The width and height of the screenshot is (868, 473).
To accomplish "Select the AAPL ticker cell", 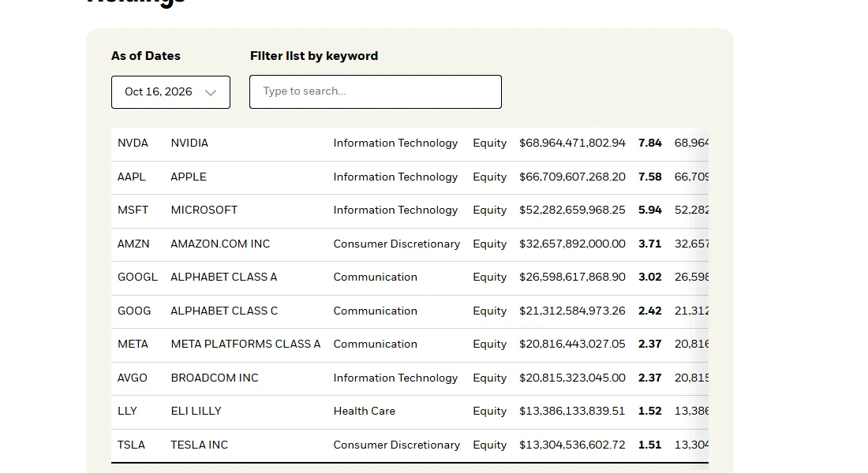I will 132,177.
